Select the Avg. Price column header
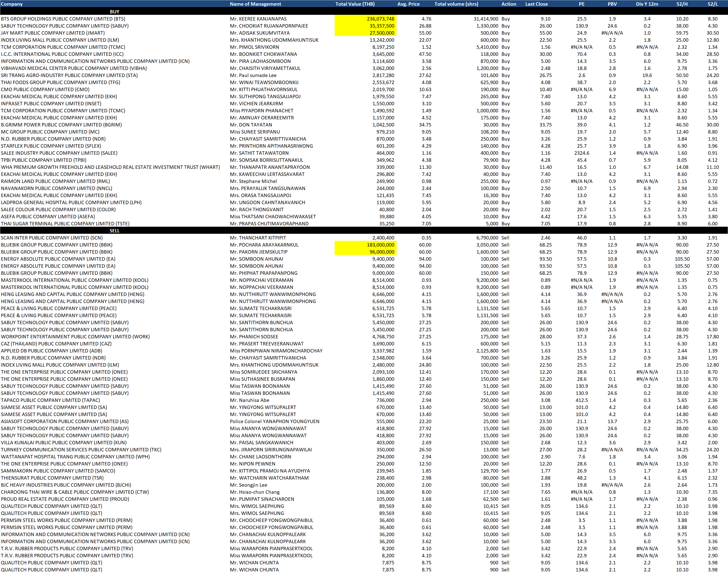The height and width of the screenshot is (573, 728). coord(408,4)
